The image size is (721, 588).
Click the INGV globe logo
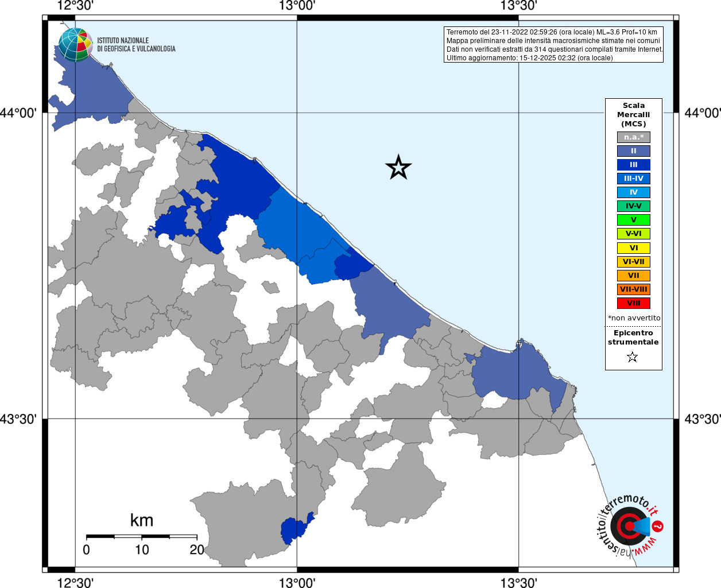(x=75, y=44)
